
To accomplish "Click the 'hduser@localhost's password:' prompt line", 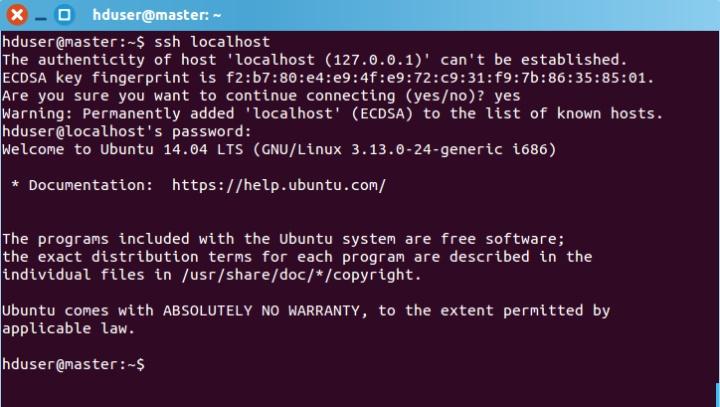I will [x=127, y=131].
